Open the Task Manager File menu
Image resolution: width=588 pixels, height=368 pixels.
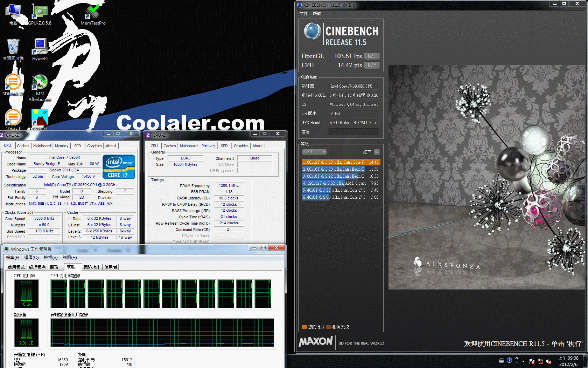13,258
